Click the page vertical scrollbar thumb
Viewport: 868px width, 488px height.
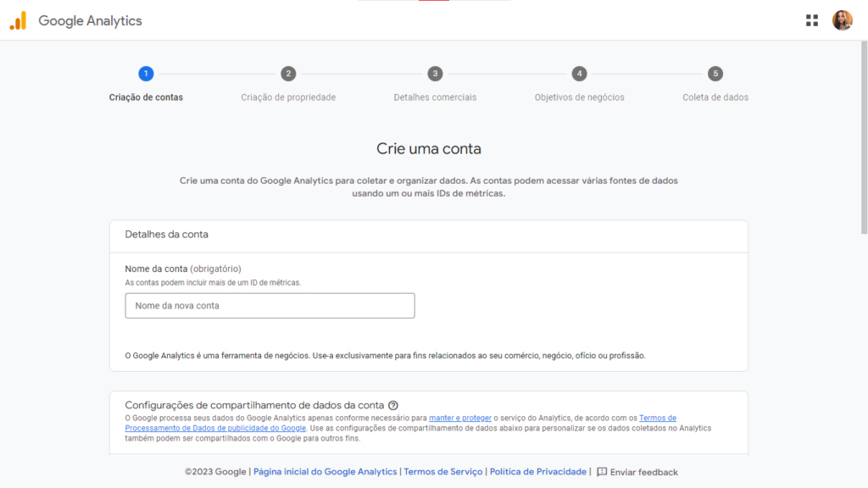(864, 138)
